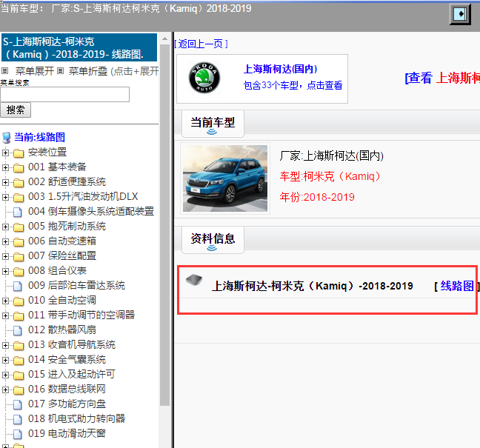The image size is (480, 448).
Task: Click 菜单折叠 text option
Action: click(x=88, y=71)
